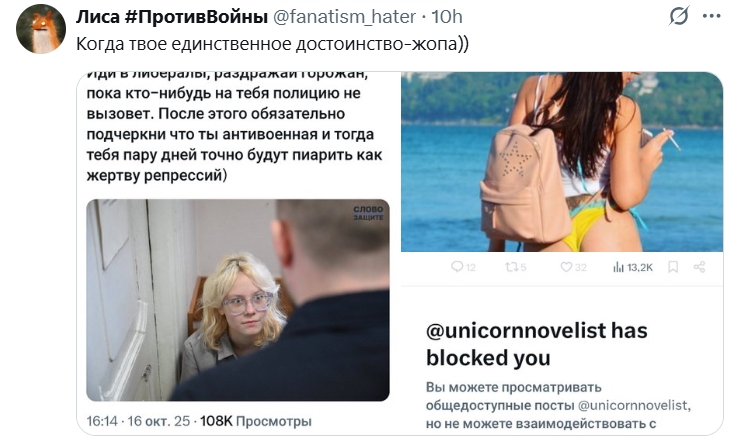Screen dimensions: 733x446
Task: Click the post text 'Когда твое единственное достоинство'
Action: click(x=272, y=44)
